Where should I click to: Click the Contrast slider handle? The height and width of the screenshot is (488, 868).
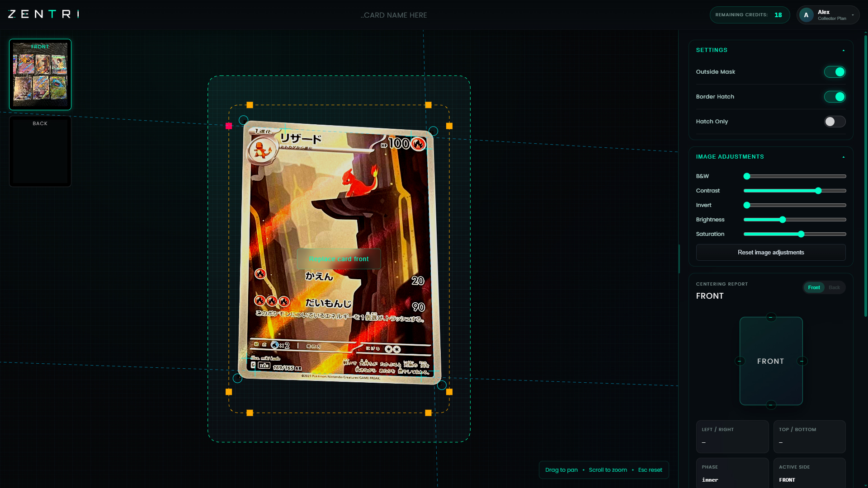[x=818, y=191]
